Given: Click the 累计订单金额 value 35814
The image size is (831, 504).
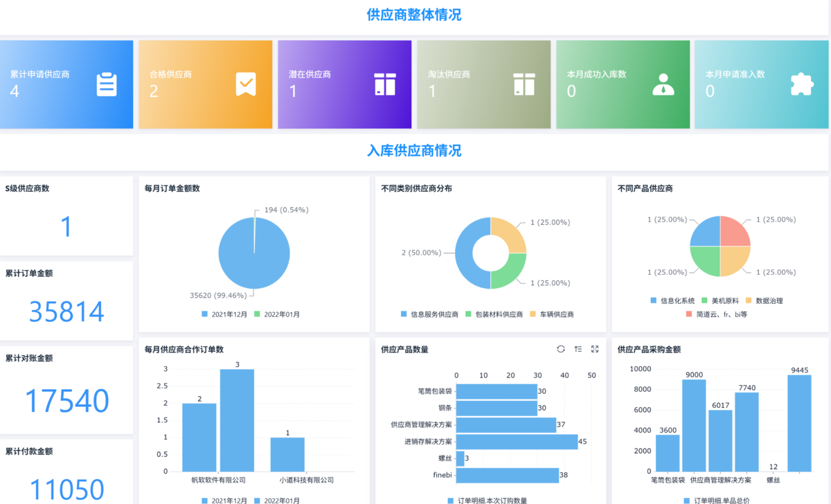Looking at the screenshot, I should pos(66,312).
